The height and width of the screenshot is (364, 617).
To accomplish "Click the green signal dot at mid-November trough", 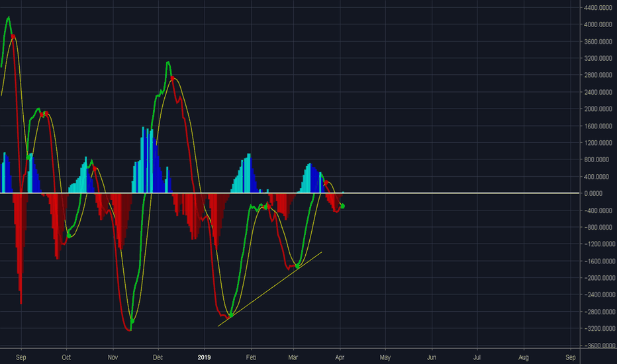I will tap(132, 321).
